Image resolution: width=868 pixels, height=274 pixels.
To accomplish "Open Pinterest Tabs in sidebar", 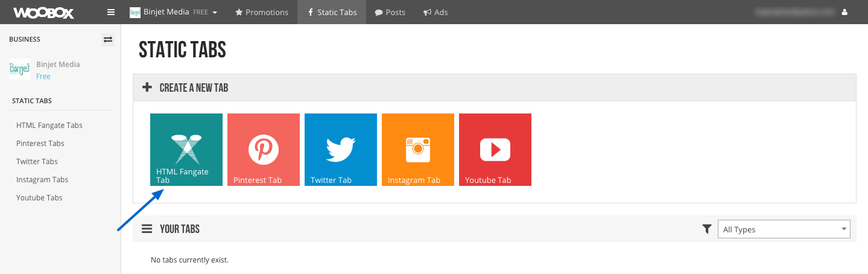I will click(x=40, y=144).
